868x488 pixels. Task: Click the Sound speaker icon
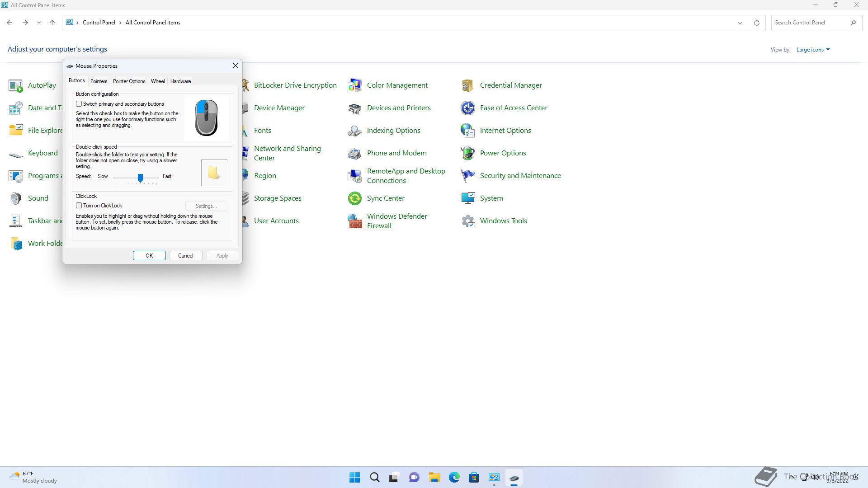16,198
